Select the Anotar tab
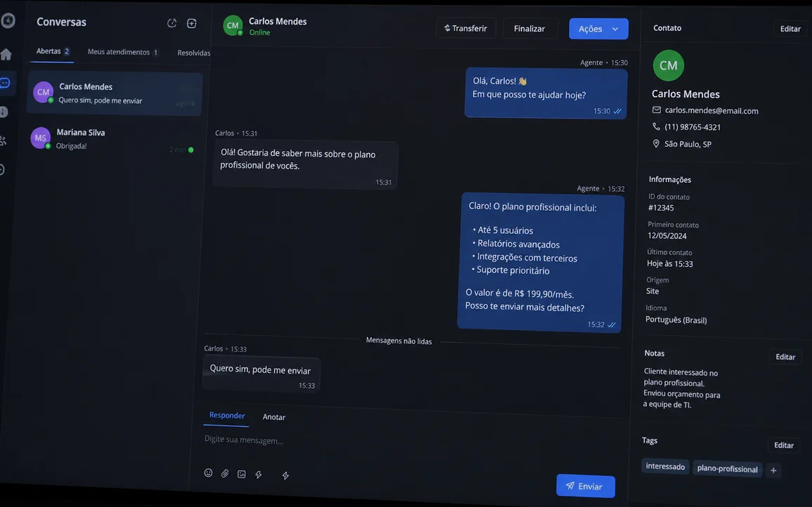 pos(274,417)
